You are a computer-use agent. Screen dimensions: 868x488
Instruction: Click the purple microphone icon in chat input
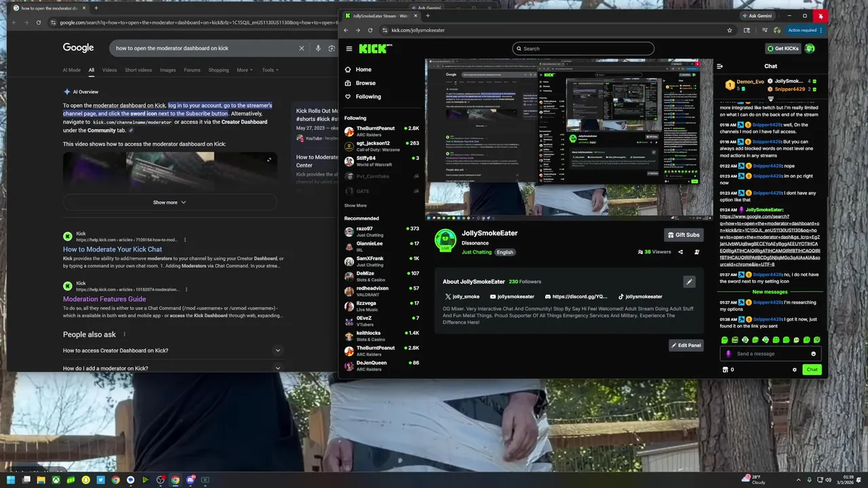729,354
